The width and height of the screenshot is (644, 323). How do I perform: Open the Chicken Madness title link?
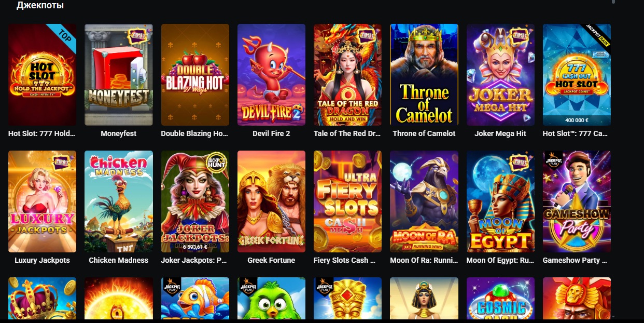pos(118,260)
